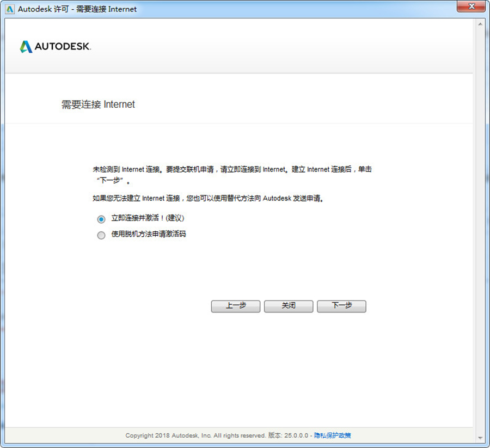The image size is (490, 448).
Task: Click the 未检测到 Internet 连接 message text
Action: pyautogui.click(x=232, y=175)
